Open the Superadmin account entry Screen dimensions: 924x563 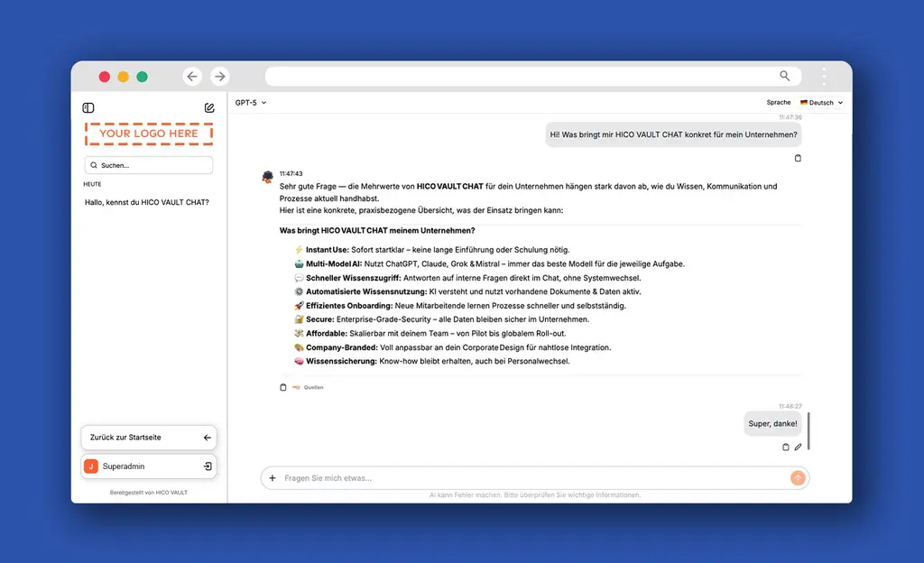[148, 466]
